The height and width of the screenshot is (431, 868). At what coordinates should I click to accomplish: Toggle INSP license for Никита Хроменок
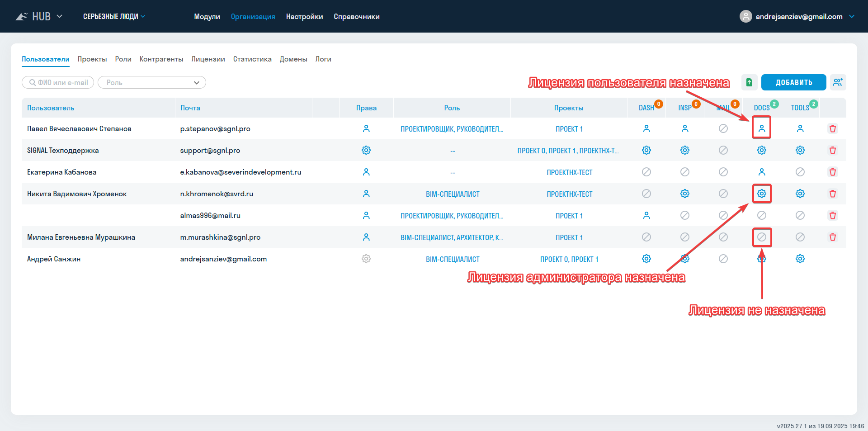coord(685,194)
